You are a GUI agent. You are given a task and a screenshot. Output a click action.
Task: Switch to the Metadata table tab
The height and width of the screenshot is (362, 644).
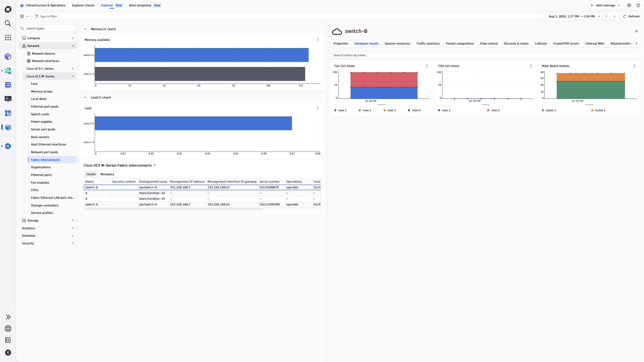pos(107,174)
